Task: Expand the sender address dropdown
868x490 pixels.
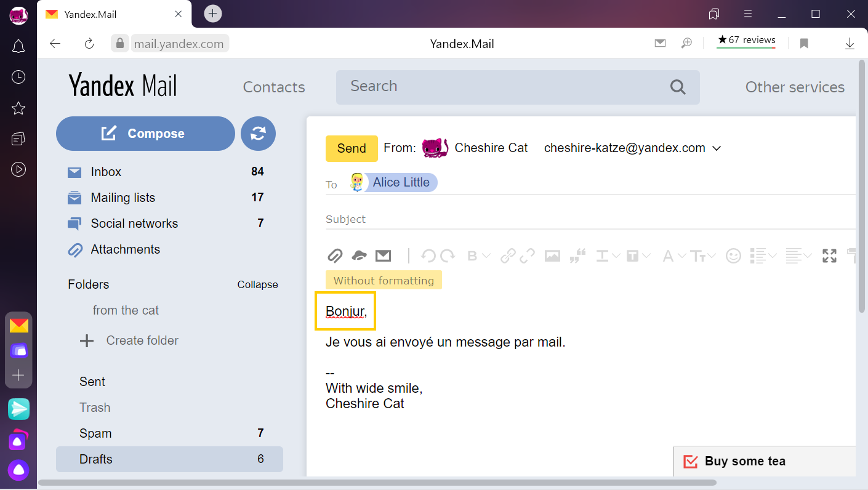Action: point(716,148)
